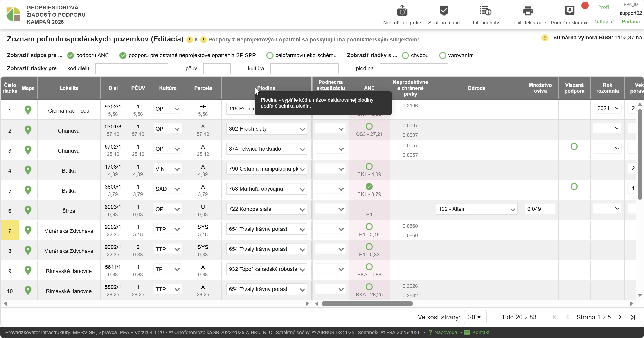Viewport: 644px width, 338px height.
Task: Click yellow warning icon beside page title
Action: coord(189,40)
